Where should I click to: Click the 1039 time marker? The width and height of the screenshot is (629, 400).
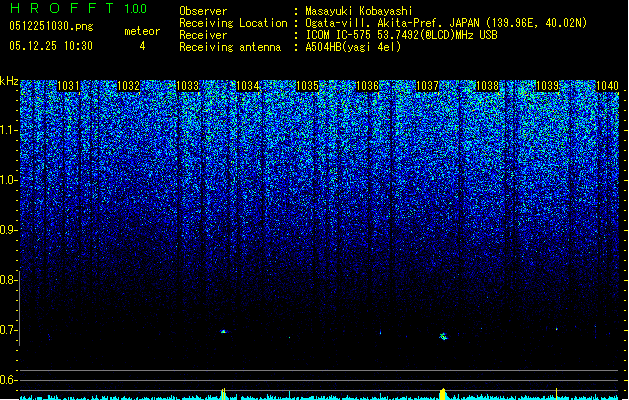click(x=547, y=86)
